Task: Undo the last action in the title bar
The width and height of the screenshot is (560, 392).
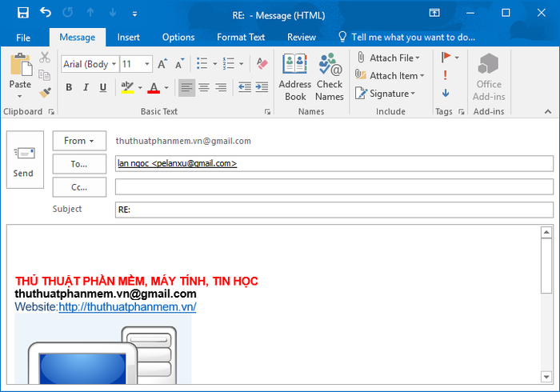Action: click(46, 13)
